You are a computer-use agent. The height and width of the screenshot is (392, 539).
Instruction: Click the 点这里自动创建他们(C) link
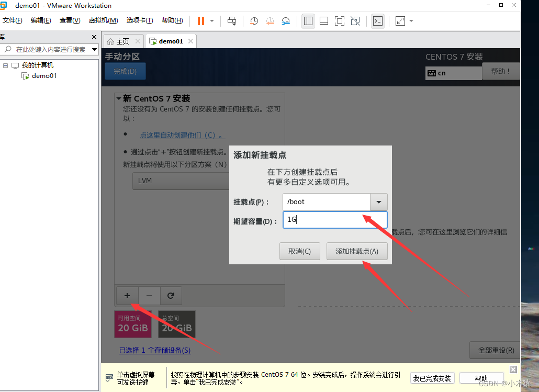coord(183,135)
